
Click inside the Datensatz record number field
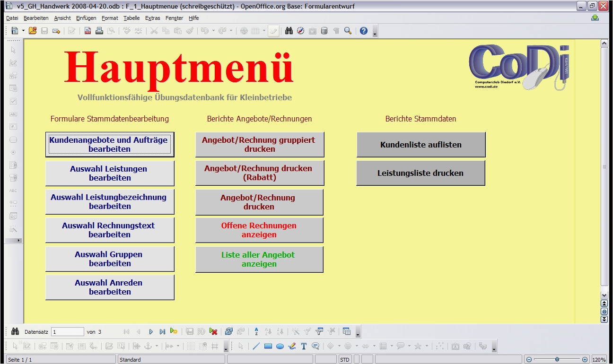pyautogui.click(x=67, y=331)
